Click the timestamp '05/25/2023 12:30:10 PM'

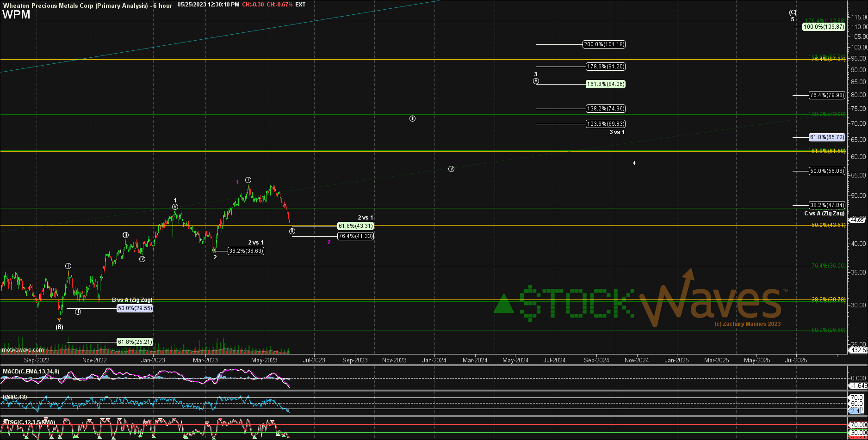pos(209,5)
